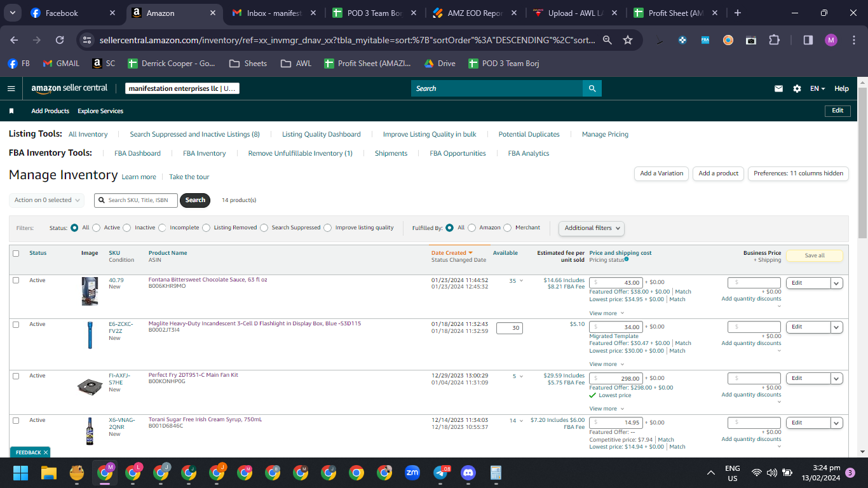Screen dimensions: 868x488
Task: Switch to the Facebook tab
Action: [x=73, y=13]
